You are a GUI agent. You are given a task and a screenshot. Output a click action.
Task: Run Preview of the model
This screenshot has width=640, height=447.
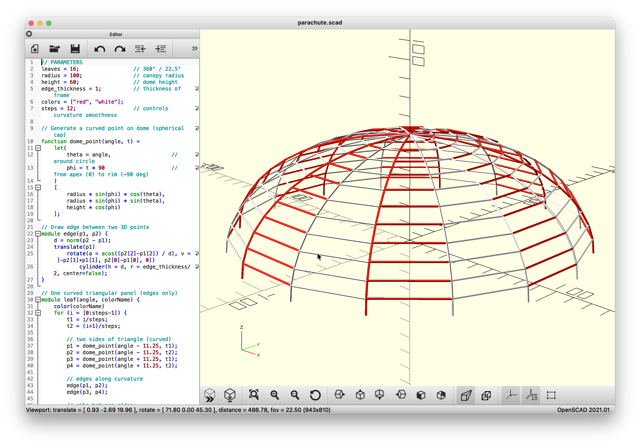click(209, 395)
